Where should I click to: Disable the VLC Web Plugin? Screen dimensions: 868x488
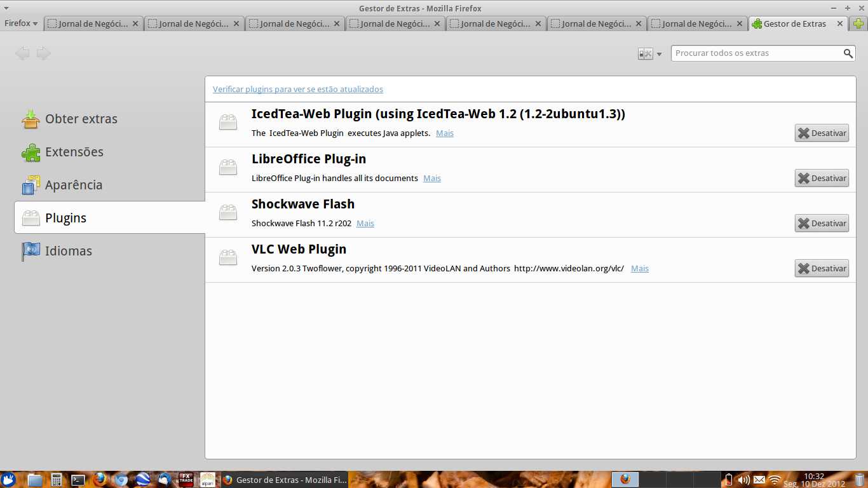click(x=822, y=268)
